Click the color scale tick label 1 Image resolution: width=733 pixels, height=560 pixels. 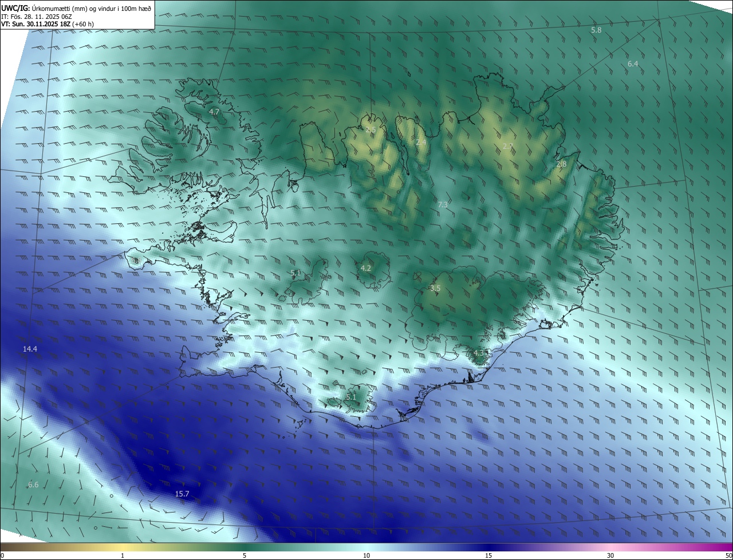pyautogui.click(x=123, y=556)
